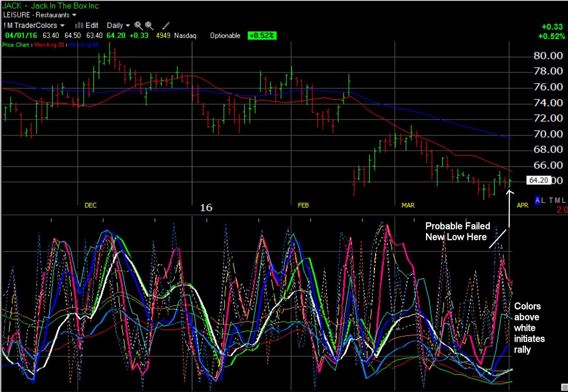
Task: Select the highlighted blue A timeframe icon
Action: (537, 200)
